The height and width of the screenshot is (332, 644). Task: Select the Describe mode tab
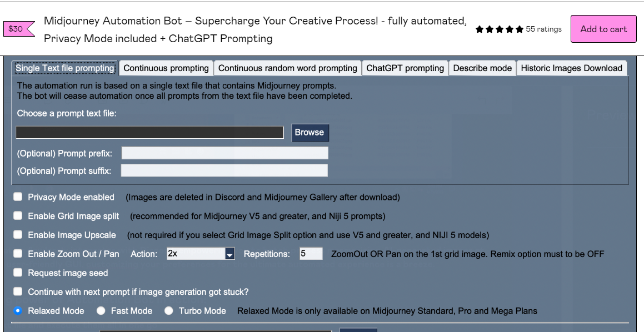coord(481,68)
